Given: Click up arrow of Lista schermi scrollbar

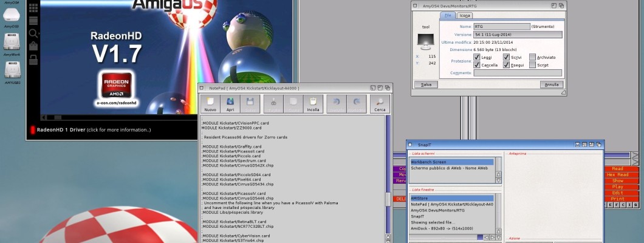Looking at the screenshot, I should (x=499, y=174).
